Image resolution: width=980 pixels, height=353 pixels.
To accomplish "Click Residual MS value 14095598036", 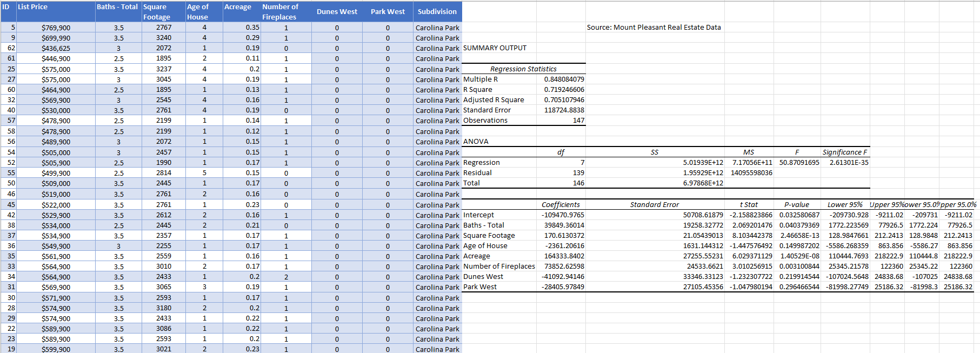I will pos(752,173).
